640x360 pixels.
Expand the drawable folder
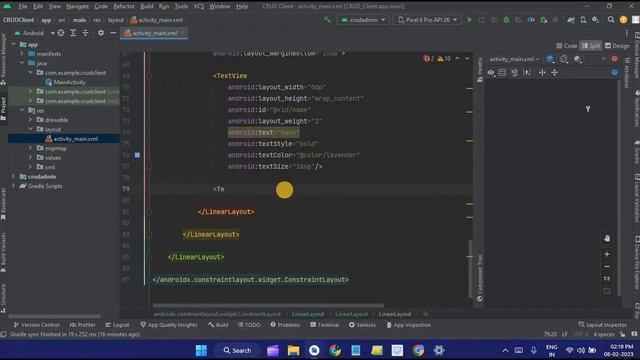(x=30, y=120)
